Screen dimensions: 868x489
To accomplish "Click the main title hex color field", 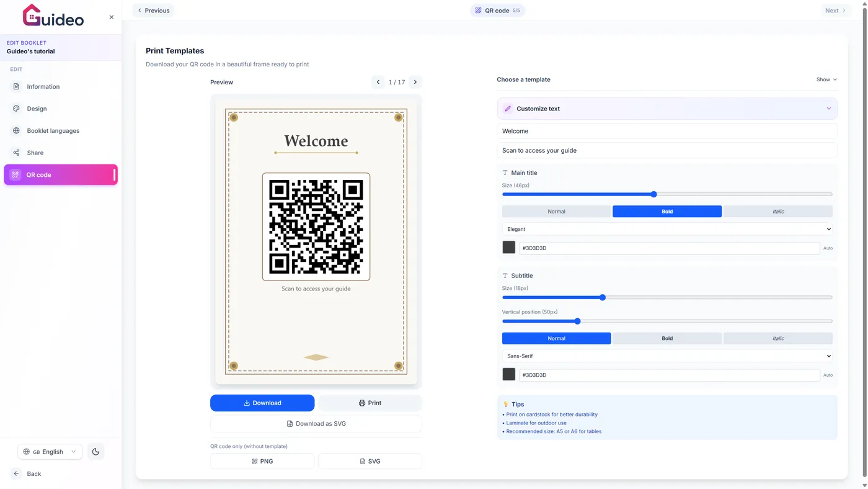I will coord(669,248).
